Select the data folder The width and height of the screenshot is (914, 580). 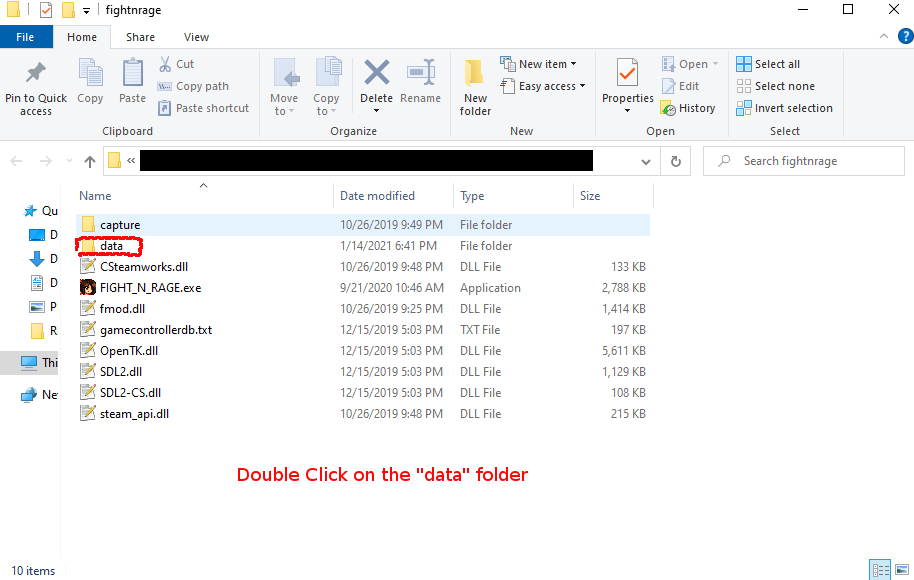coord(363,246)
